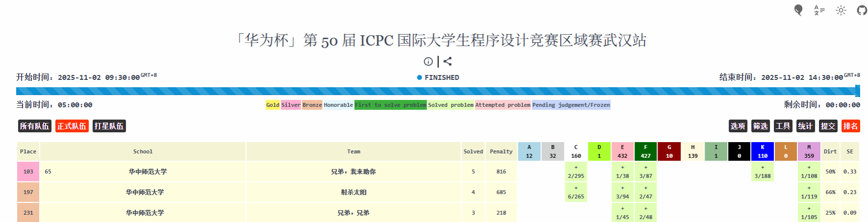Open the 工具 tools menu
Viewport: 868px width, 222px height.
pos(783,126)
